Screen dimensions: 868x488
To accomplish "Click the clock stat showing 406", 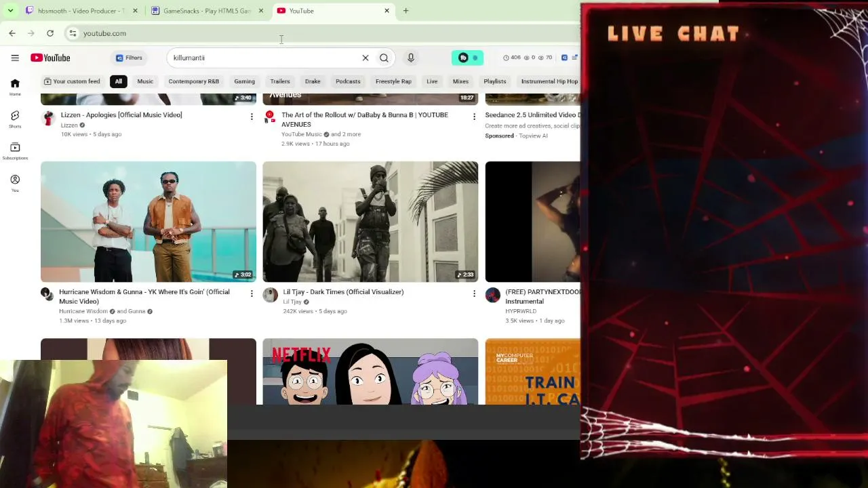I will (511, 58).
